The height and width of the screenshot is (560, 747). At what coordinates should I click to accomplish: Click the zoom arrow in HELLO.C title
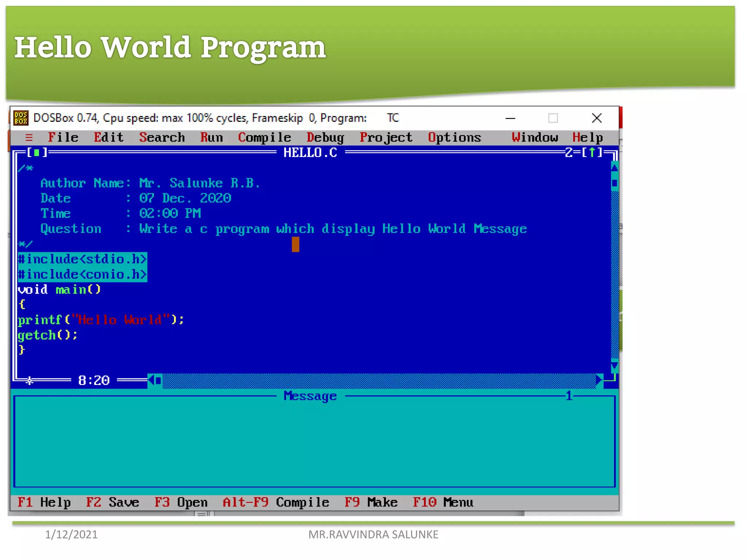coord(592,152)
